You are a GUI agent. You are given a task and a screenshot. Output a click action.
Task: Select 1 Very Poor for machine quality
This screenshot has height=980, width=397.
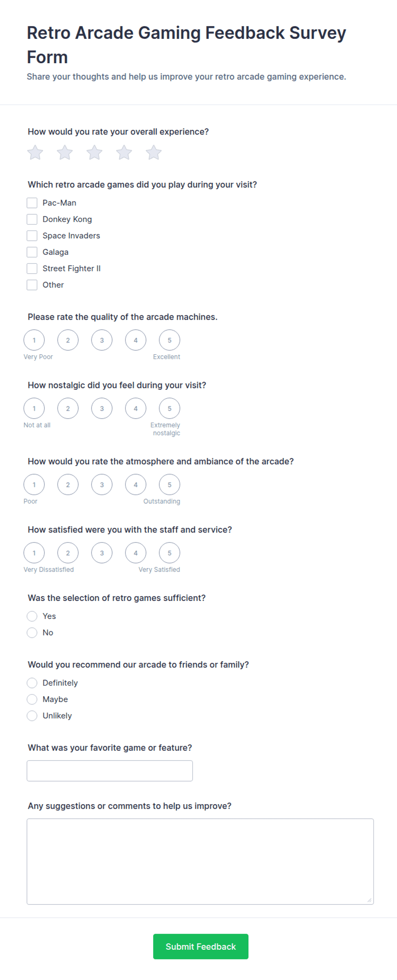coord(34,340)
